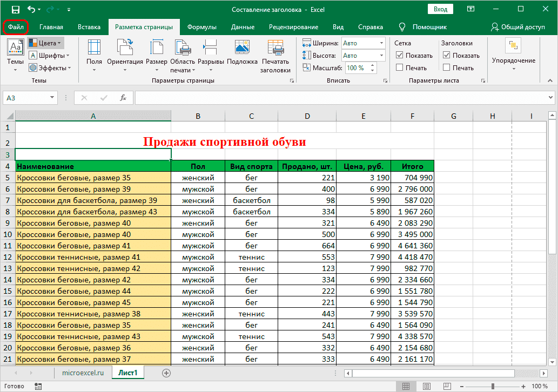The image size is (558, 392).
Task: Switch to the Формулы ribbon tab
Action: tap(201, 27)
